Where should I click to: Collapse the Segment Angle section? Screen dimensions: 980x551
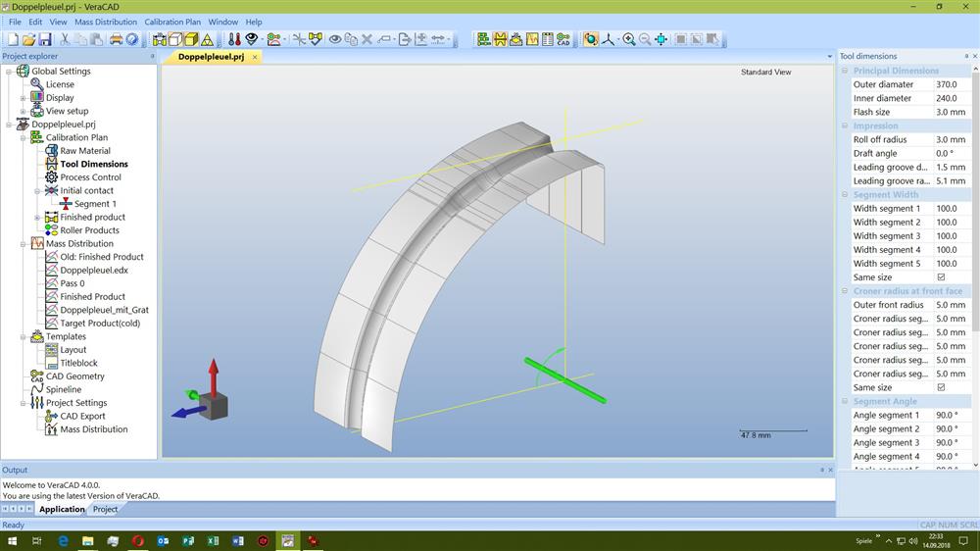click(x=845, y=401)
